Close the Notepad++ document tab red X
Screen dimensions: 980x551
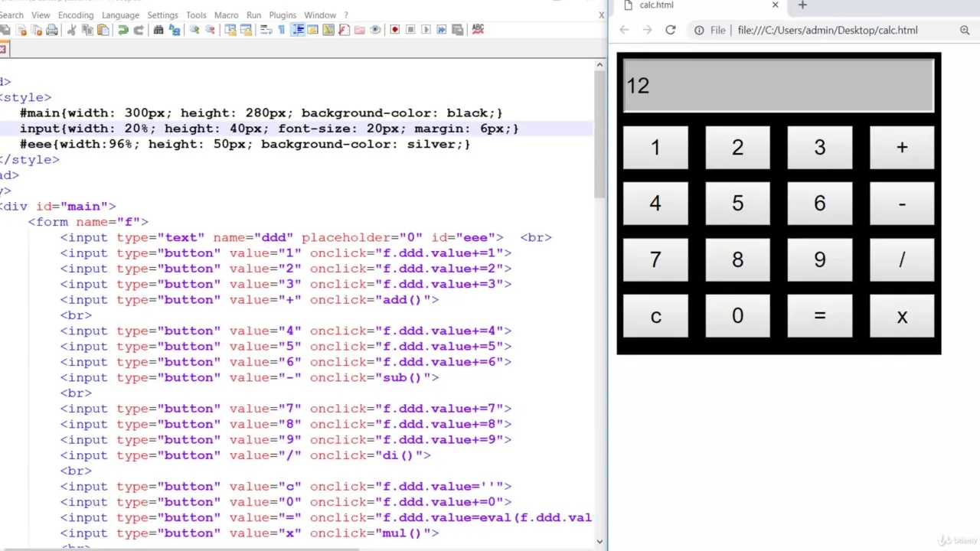tap(3, 49)
